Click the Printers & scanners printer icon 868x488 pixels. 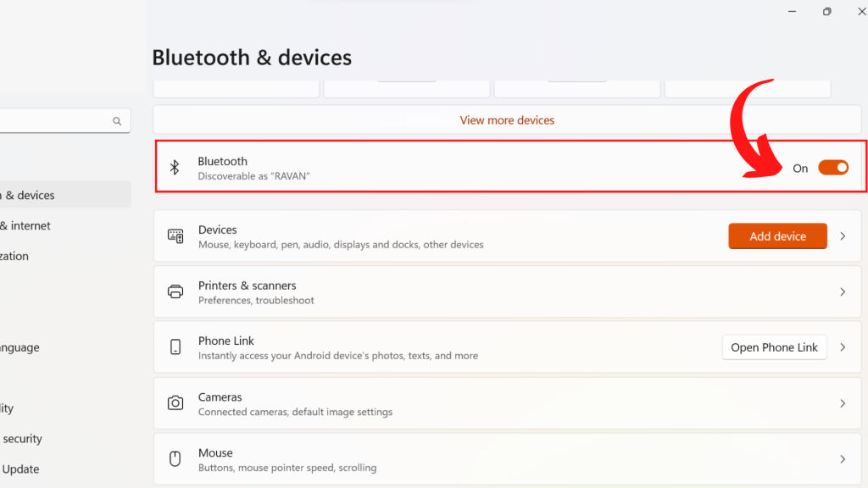(x=175, y=291)
